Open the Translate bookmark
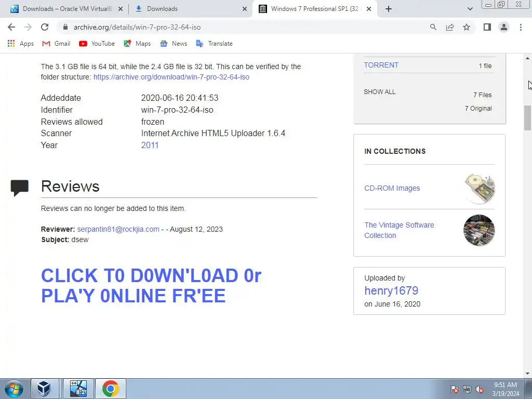 click(x=214, y=44)
